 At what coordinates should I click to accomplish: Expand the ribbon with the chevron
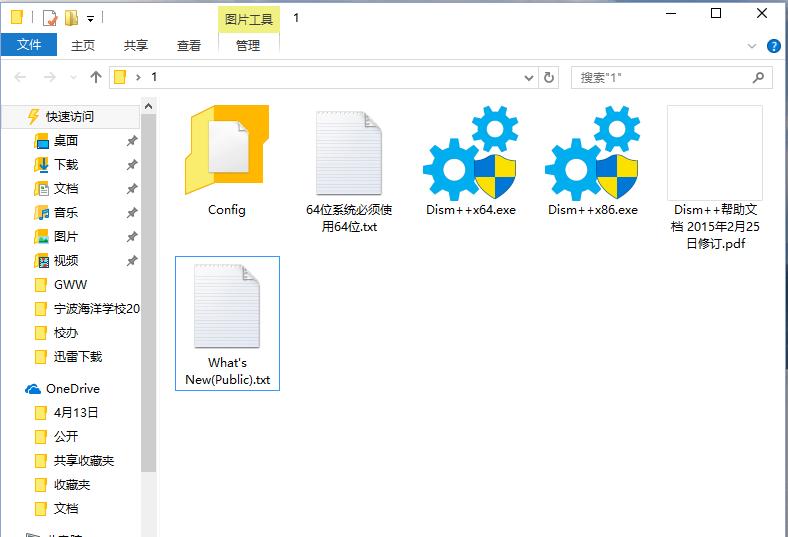(x=752, y=46)
